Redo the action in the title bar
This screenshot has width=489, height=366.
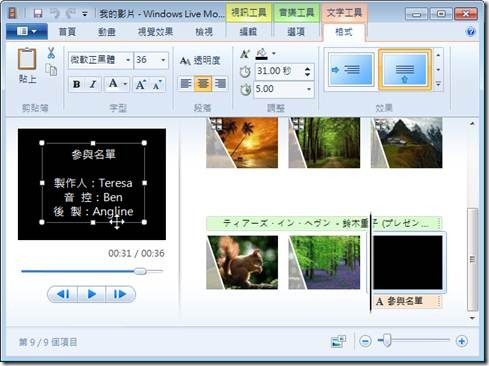tap(70, 13)
